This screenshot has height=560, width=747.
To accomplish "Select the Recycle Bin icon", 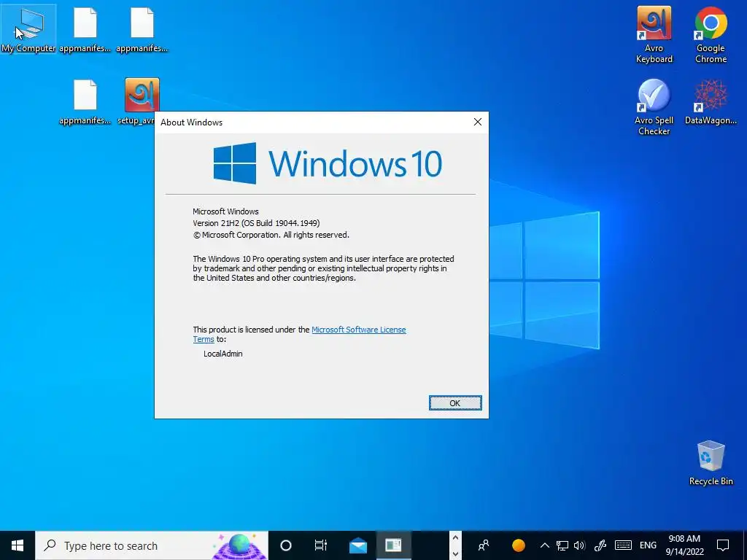I will coord(711,463).
